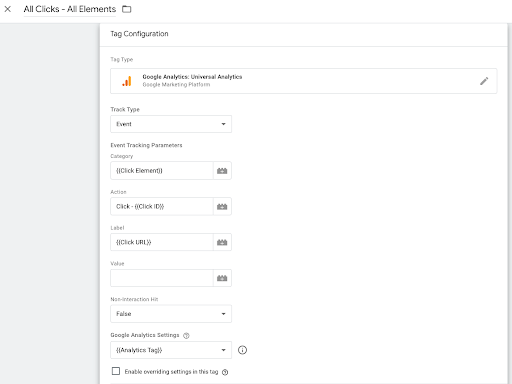Open Non-Interaction Hit dropdown showing False
Image resolution: width=512 pixels, height=384 pixels.
pyautogui.click(x=171, y=314)
